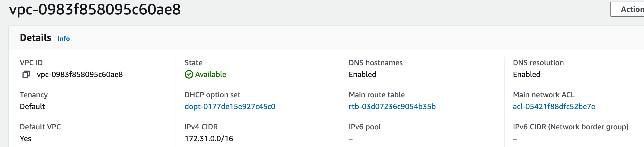The image size is (644, 147).
Task: Open DHCP option set dopt-0177de15e927c45c0
Action: tap(230, 106)
